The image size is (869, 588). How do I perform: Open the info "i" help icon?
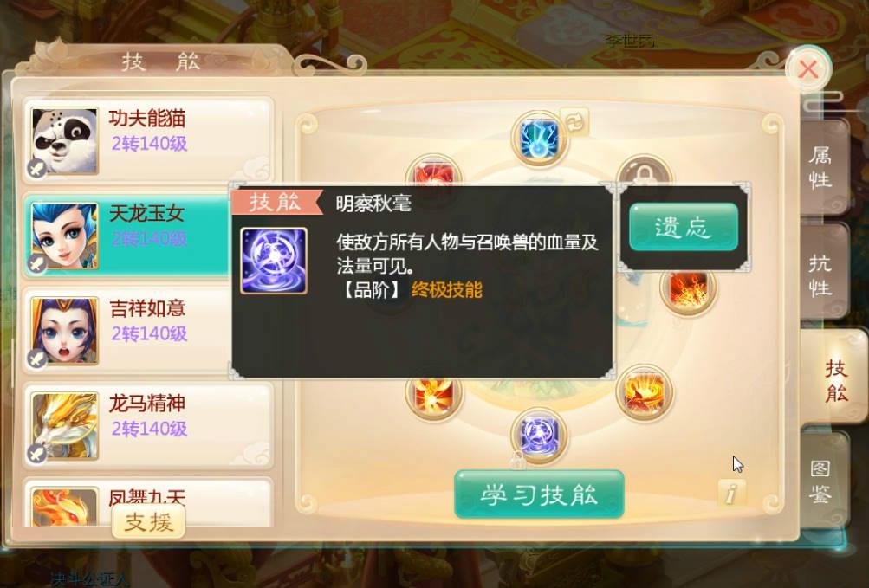coord(731,492)
